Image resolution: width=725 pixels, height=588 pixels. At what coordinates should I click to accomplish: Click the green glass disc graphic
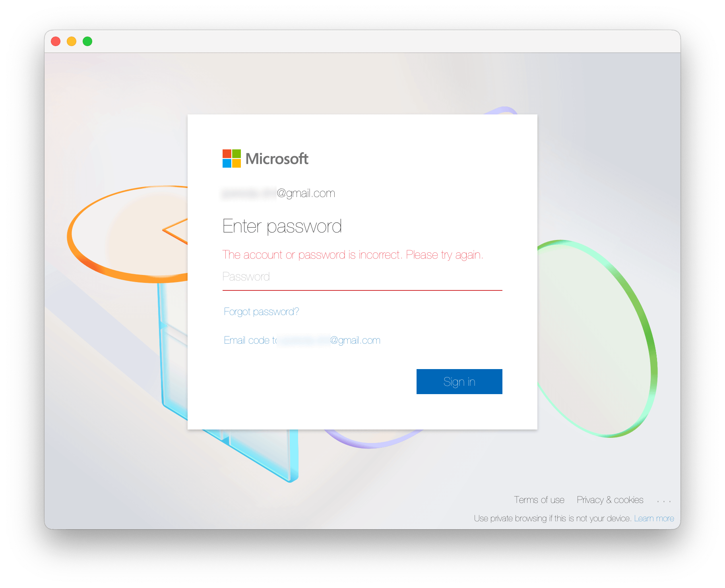[x=596, y=338]
